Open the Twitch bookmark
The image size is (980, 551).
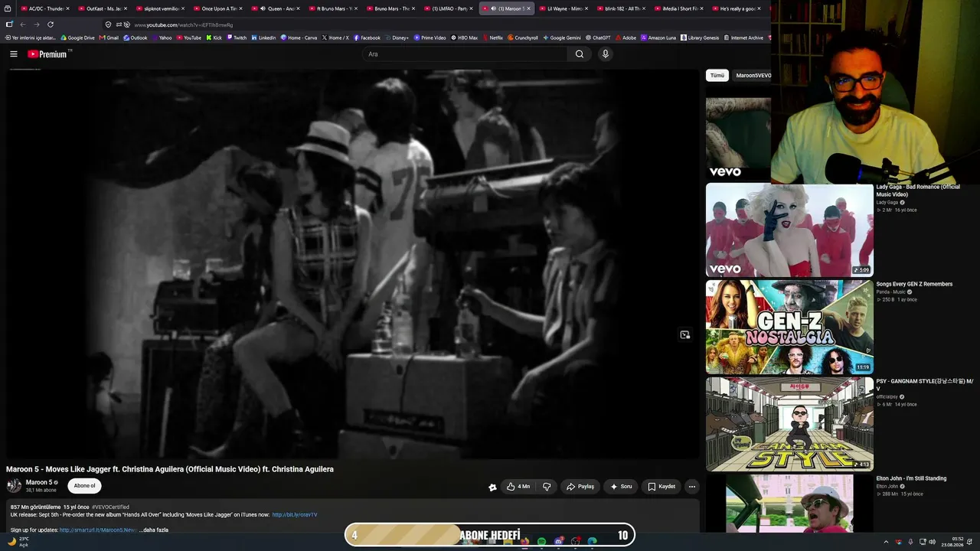tap(237, 37)
